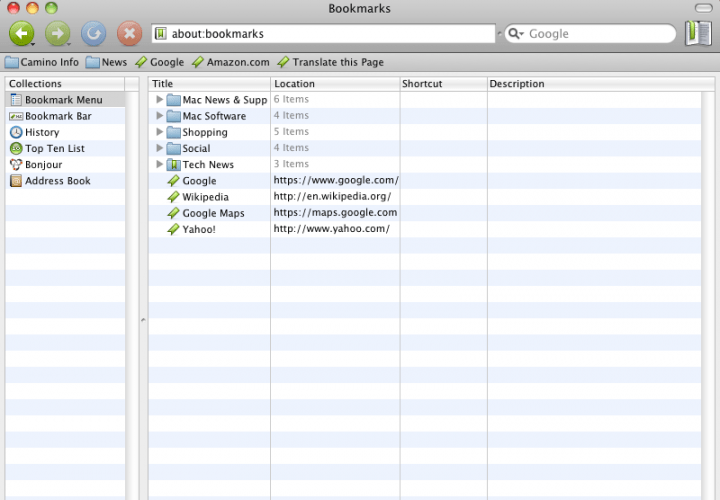This screenshot has width=720, height=500.
Task: Expand the Shopping folder triangle
Action: 160,132
